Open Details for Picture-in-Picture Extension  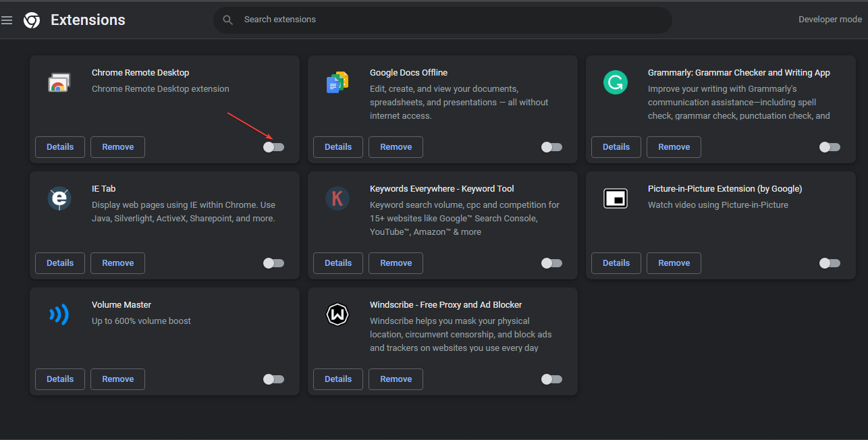coord(616,263)
